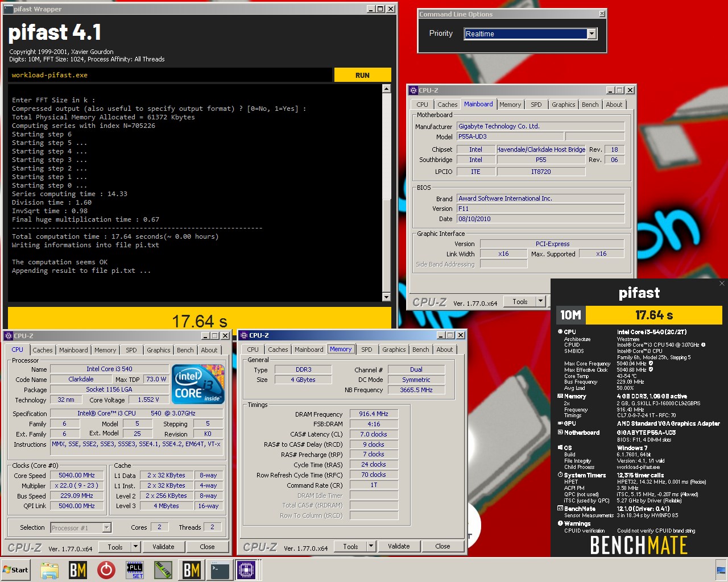Click shield icon next to Max Core Frequency

651,363
